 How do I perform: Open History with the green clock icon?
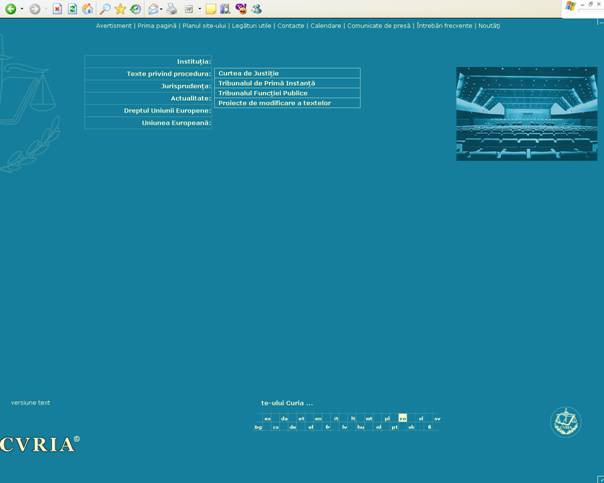coord(136,9)
